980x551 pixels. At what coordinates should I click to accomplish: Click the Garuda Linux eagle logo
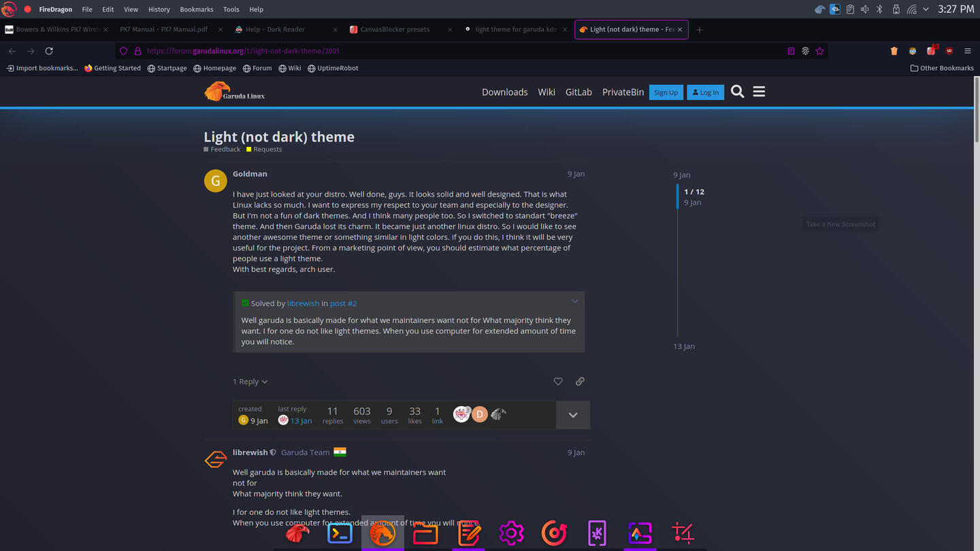tap(235, 92)
